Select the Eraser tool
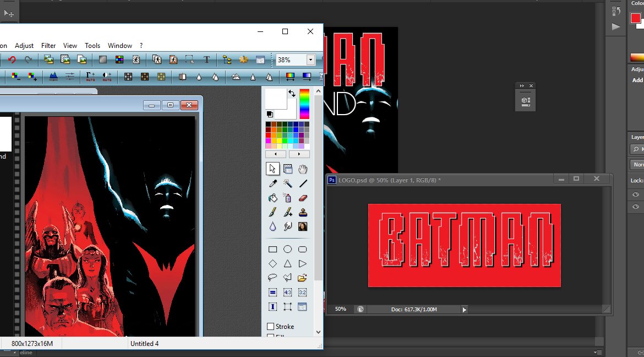Viewport: 644px width, 357px height. point(303,198)
